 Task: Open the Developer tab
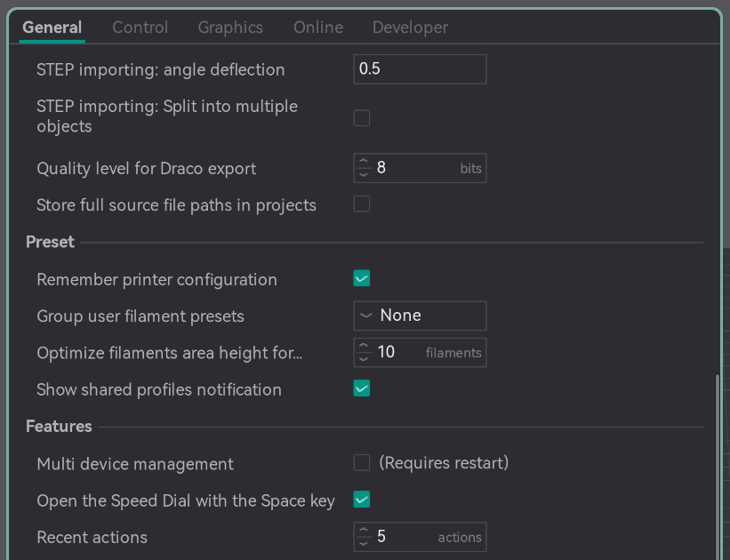coord(410,28)
